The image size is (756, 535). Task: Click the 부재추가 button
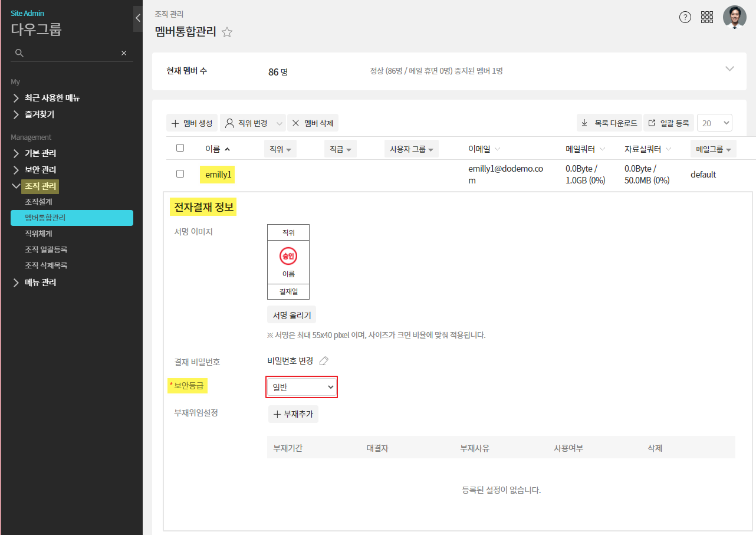(x=293, y=414)
